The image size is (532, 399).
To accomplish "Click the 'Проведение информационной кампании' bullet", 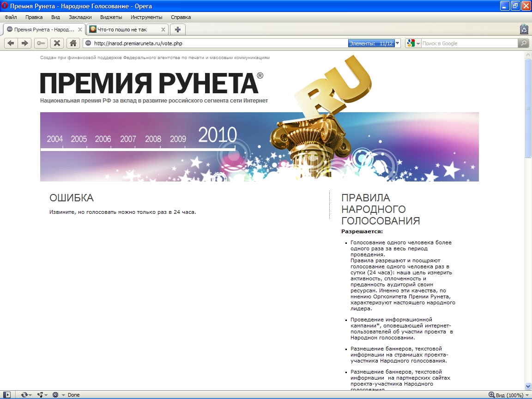I will pyautogui.click(x=401, y=328).
